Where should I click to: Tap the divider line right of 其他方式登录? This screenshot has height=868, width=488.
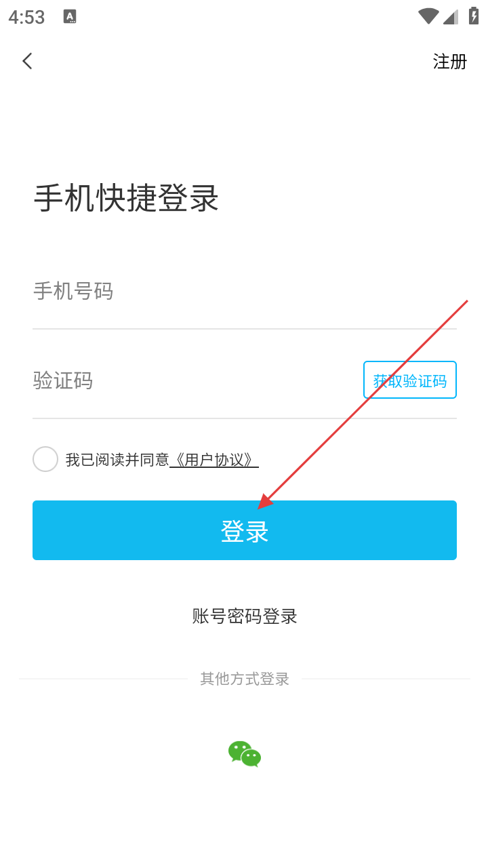click(x=386, y=679)
